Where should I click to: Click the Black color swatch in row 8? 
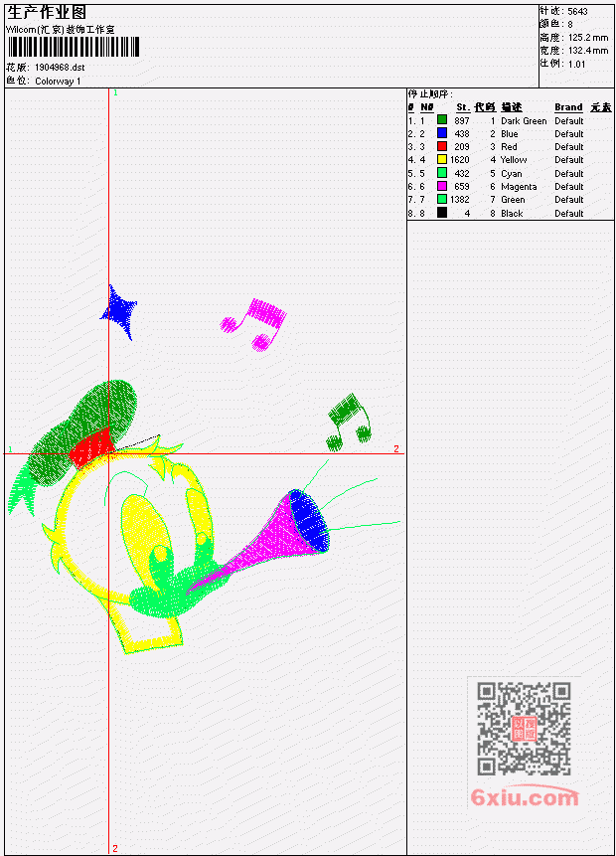(x=442, y=213)
